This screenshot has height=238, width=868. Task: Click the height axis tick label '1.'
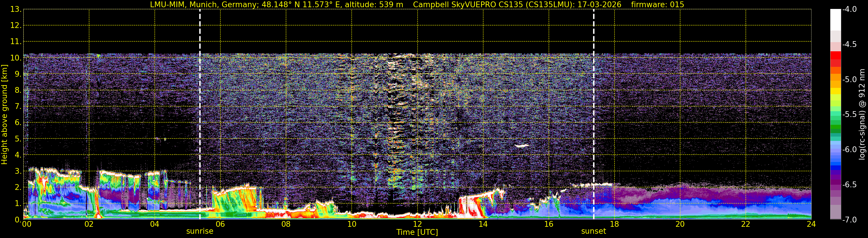[x=18, y=204]
